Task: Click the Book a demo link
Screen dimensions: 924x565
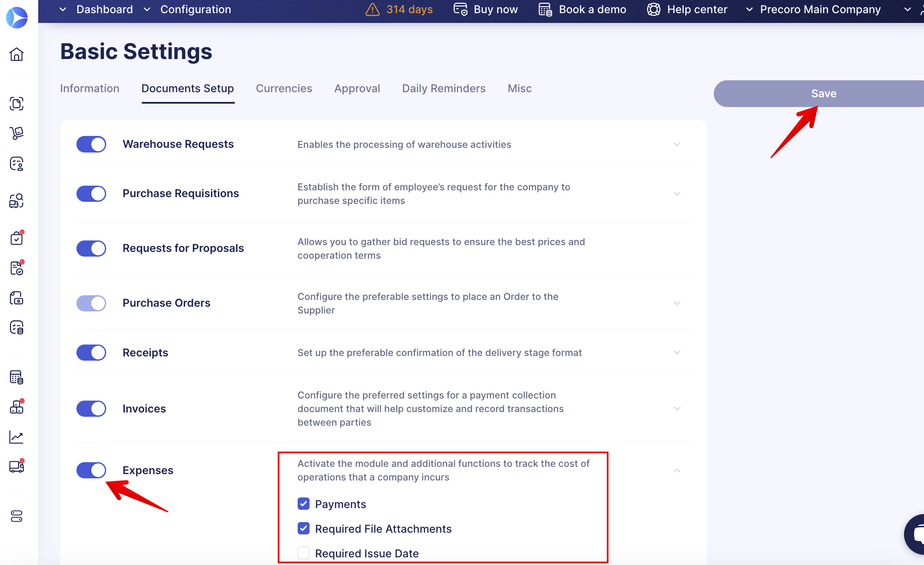Action: click(x=592, y=9)
